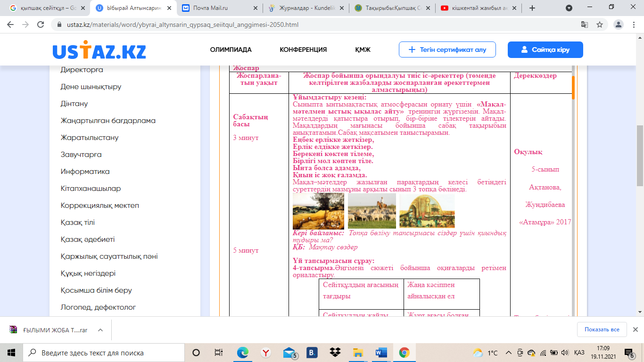Click the Google Translate icon in address bar
This screenshot has height=362, width=644.
pyautogui.click(x=585, y=25)
